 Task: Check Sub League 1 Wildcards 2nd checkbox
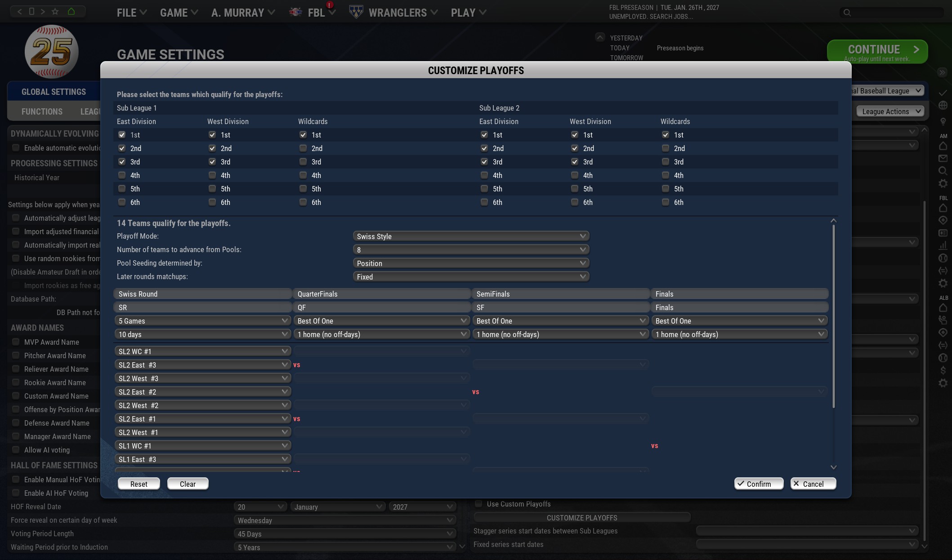click(303, 148)
